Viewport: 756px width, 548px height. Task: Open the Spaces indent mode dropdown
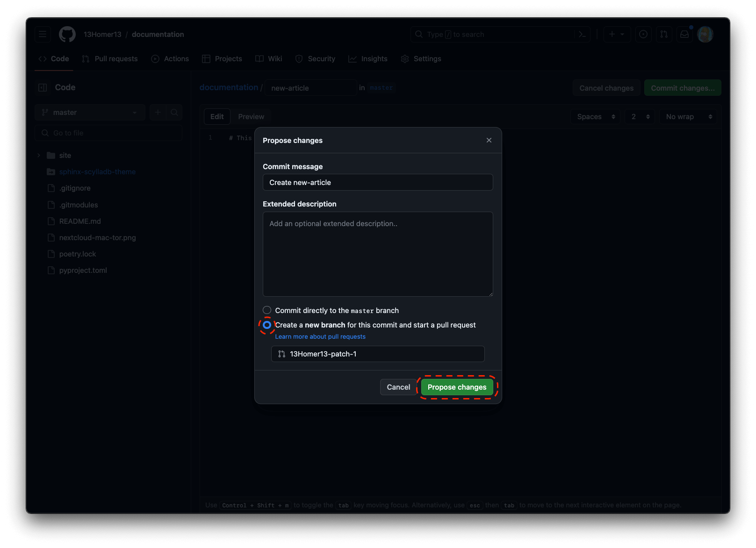595,117
